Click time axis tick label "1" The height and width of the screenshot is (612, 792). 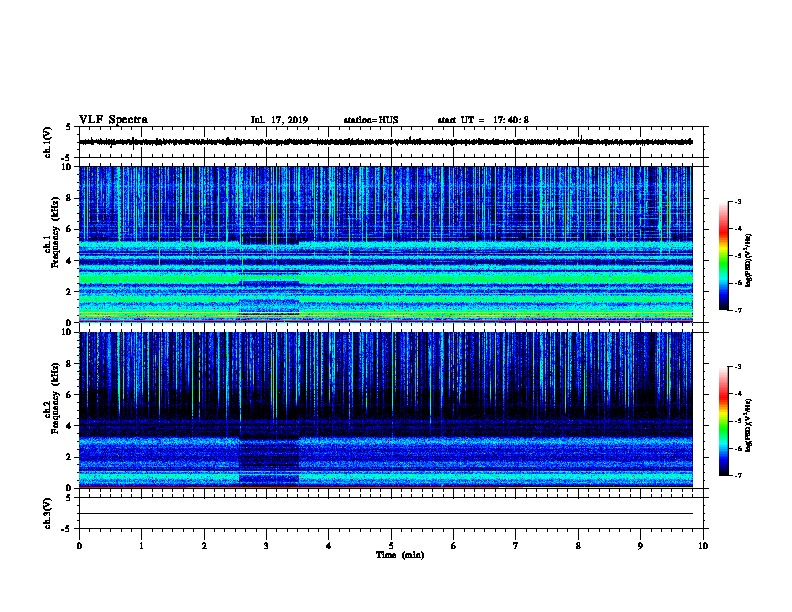tap(141, 545)
